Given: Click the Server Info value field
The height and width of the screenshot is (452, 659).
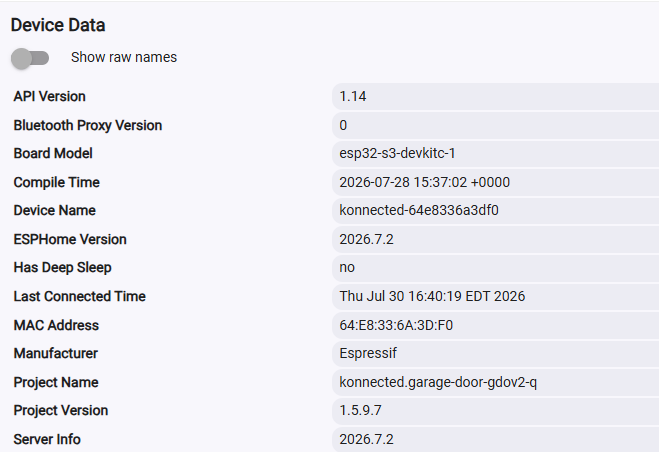Looking at the screenshot, I should tap(496, 439).
